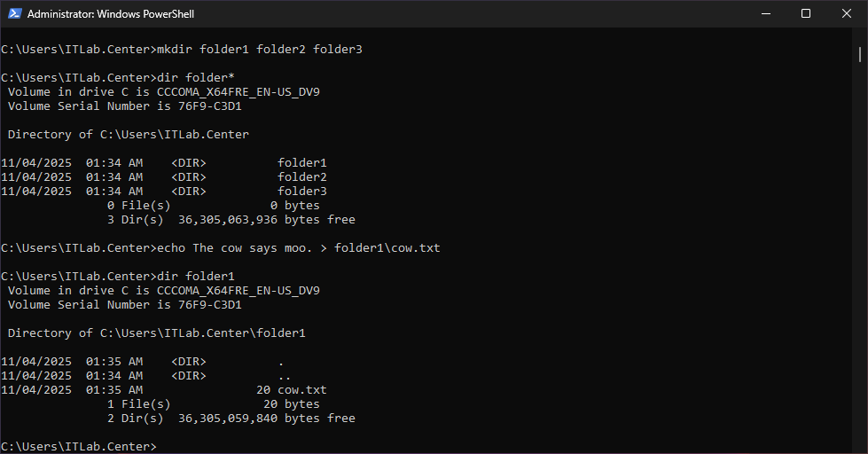Click folder1 in the first directory listing
Image resolution: width=868 pixels, height=454 pixels.
click(x=301, y=163)
